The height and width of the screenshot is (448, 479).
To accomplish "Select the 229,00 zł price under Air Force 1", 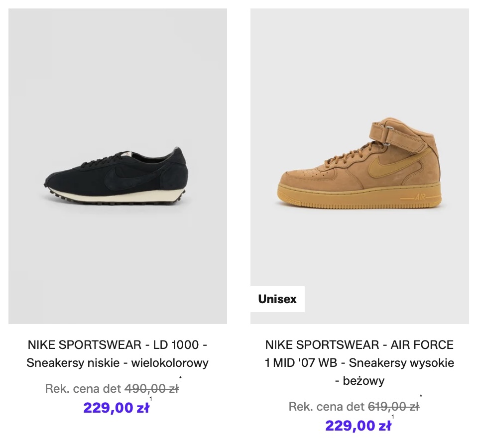I will coord(358,426).
